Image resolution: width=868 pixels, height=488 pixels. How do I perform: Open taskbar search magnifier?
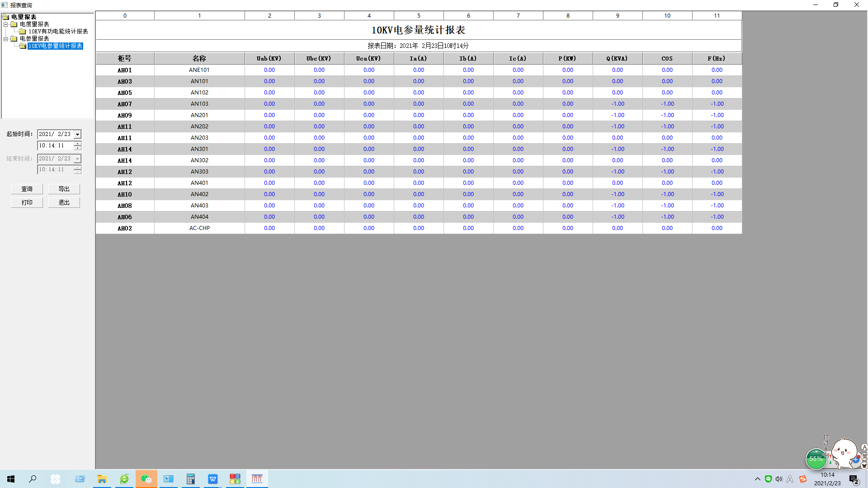33,479
